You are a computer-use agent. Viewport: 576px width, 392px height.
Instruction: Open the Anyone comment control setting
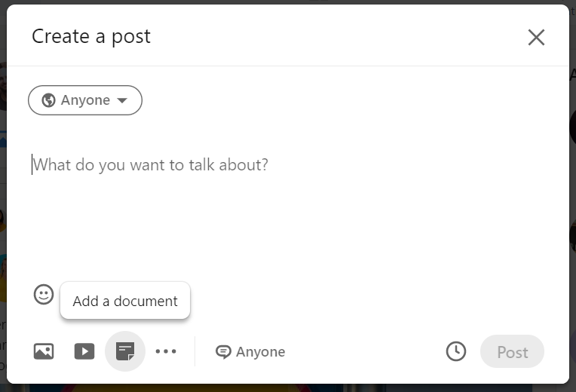click(x=250, y=352)
